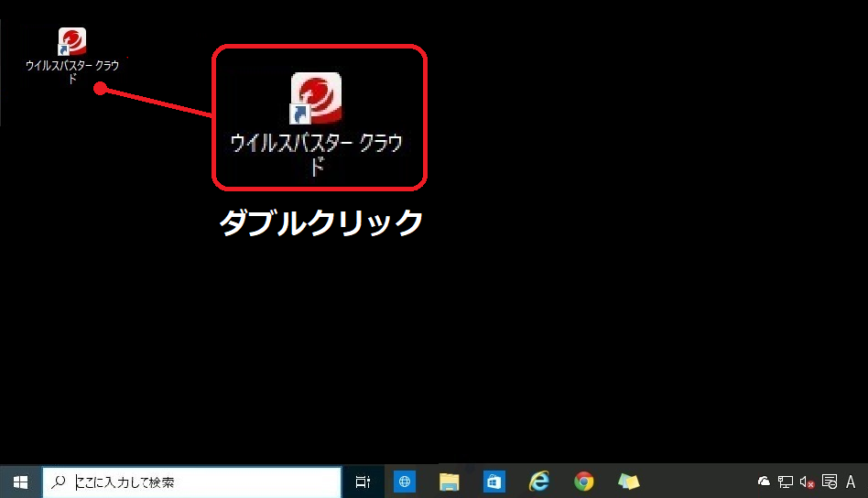This screenshot has height=498, width=868.
Task: Open File Explorer from the taskbar
Action: [x=449, y=482]
